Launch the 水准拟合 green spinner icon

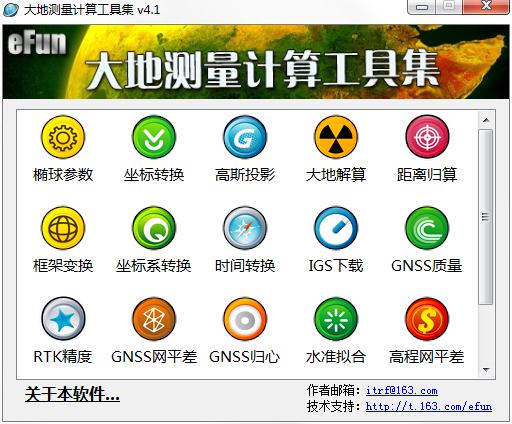coord(336,319)
